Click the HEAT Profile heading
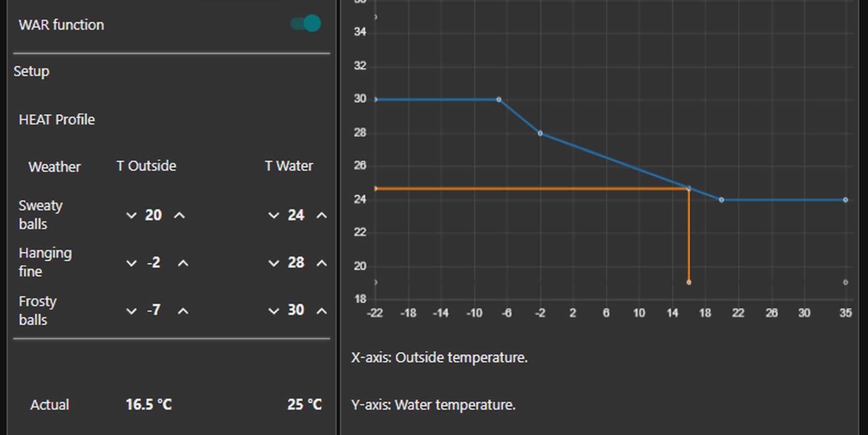This screenshot has height=435, width=868. click(x=57, y=120)
